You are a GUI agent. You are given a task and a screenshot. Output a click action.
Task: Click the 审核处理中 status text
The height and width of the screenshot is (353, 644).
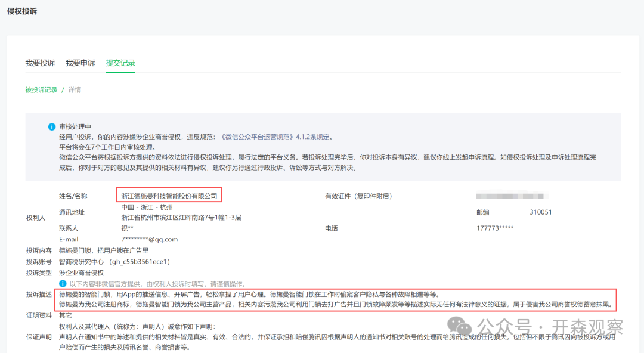tap(75, 126)
